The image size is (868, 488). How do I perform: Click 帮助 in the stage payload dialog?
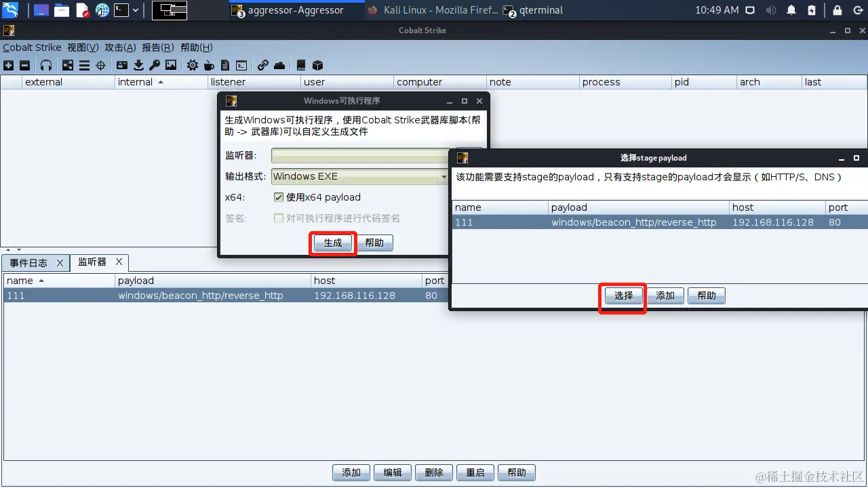tap(707, 296)
